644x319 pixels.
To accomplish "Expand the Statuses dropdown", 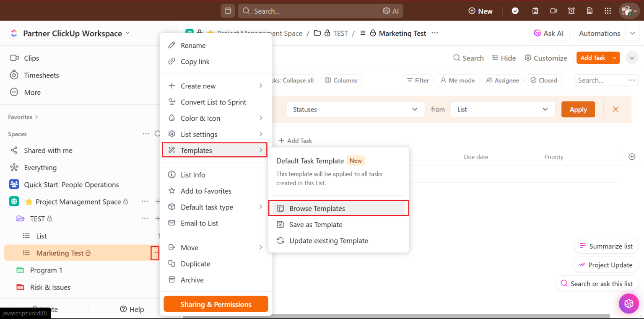I will point(355,109).
